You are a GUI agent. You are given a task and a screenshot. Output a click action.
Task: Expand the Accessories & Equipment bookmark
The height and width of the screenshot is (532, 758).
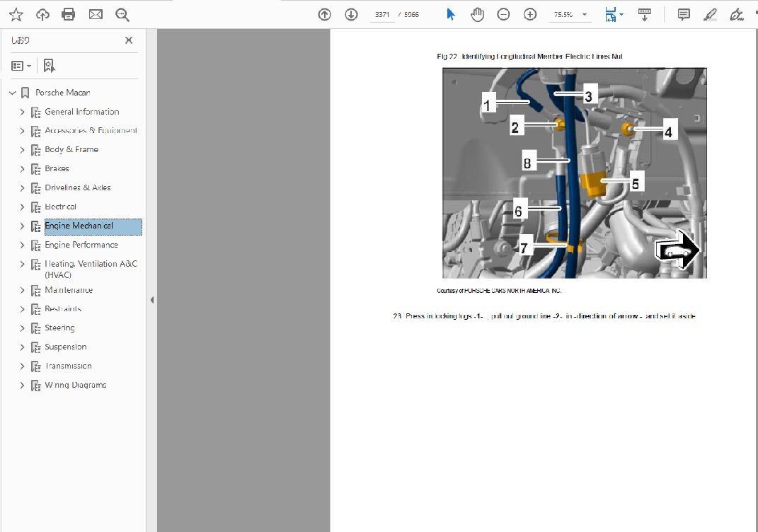[x=22, y=131]
